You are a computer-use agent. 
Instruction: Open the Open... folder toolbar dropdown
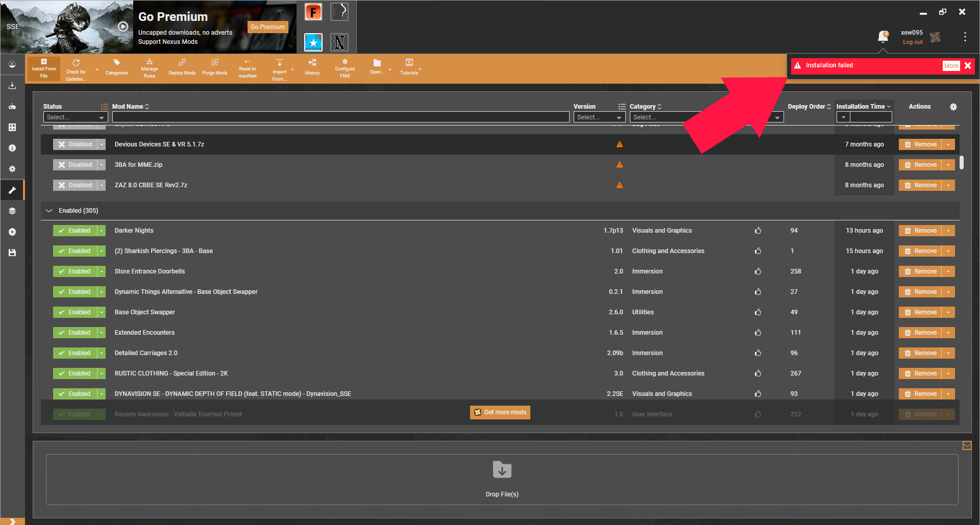tap(390, 69)
